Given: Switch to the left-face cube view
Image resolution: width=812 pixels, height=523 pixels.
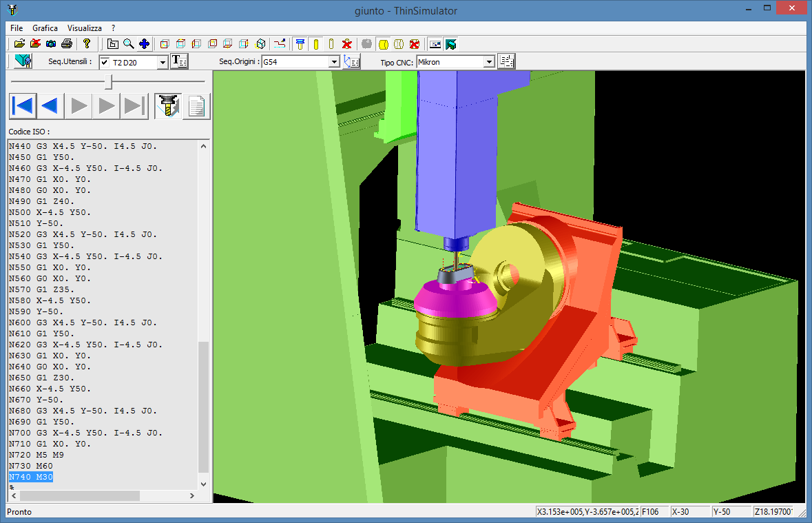Looking at the screenshot, I should [196, 44].
